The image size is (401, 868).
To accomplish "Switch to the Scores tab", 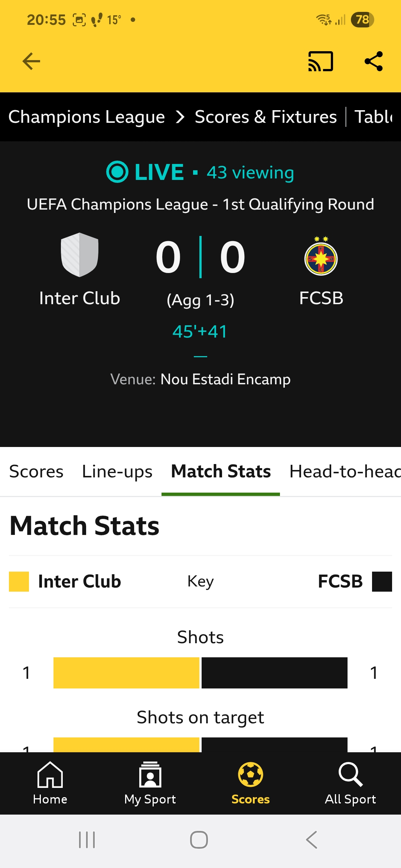I will pos(36,471).
